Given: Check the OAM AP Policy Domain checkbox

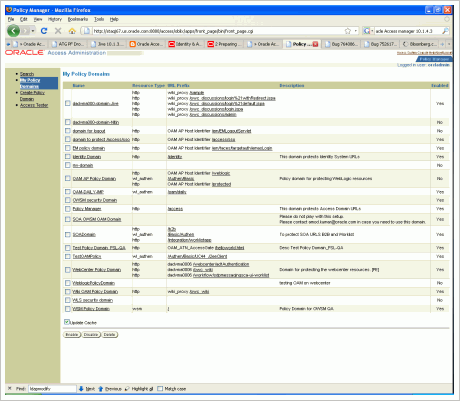Looking at the screenshot, I should click(68, 178).
